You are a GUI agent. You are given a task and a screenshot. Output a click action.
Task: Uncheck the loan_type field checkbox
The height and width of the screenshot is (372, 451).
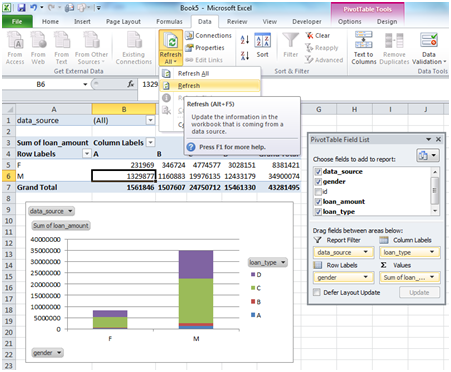point(318,212)
